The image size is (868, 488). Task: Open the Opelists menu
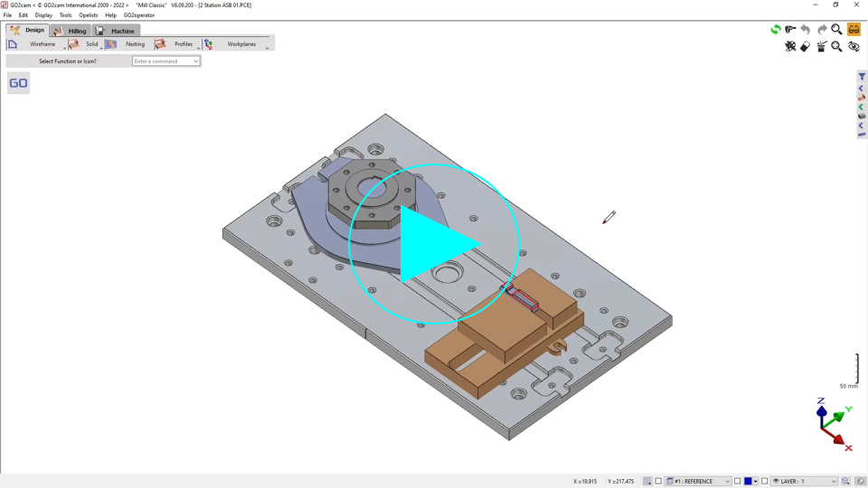coord(88,15)
